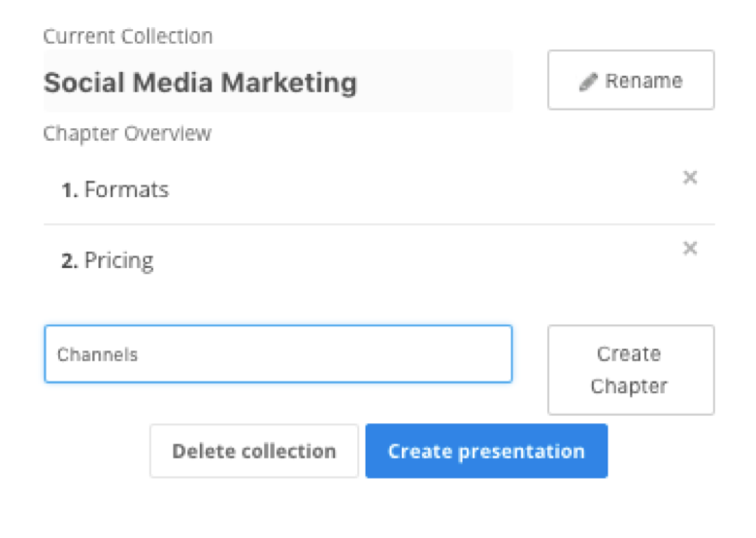The height and width of the screenshot is (538, 756).
Task: Remove the Formats chapter using its X icon
Action: 690,178
